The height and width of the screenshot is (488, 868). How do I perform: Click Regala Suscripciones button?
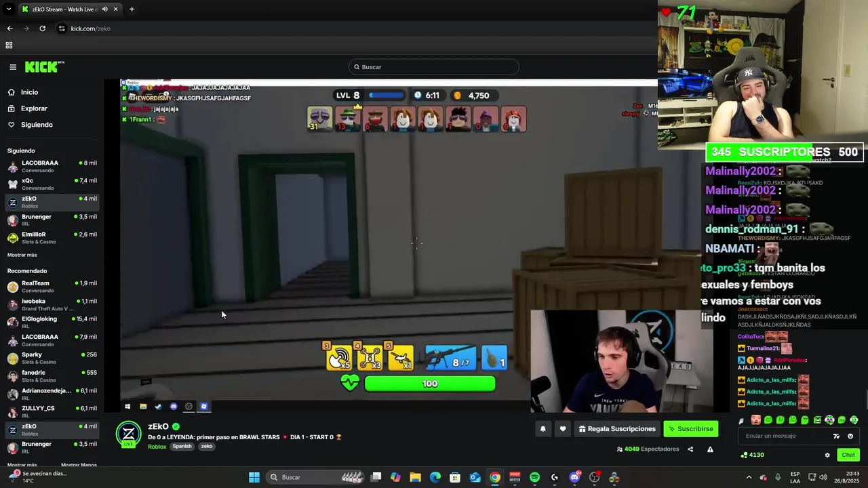[617, 429]
